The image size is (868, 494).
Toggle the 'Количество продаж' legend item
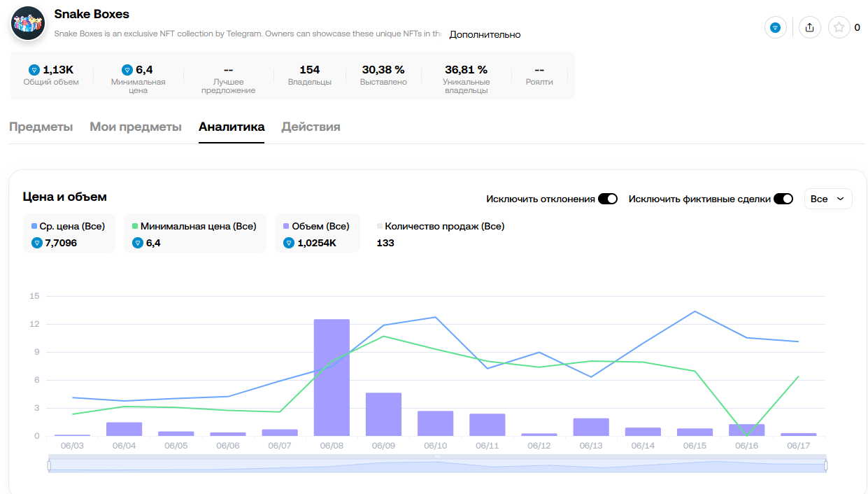click(441, 226)
